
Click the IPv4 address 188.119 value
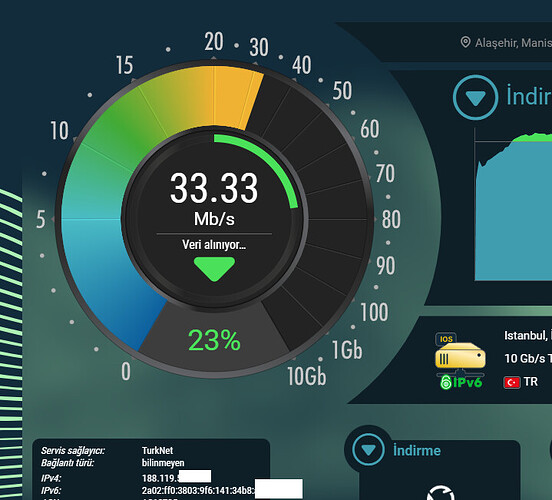point(176,478)
